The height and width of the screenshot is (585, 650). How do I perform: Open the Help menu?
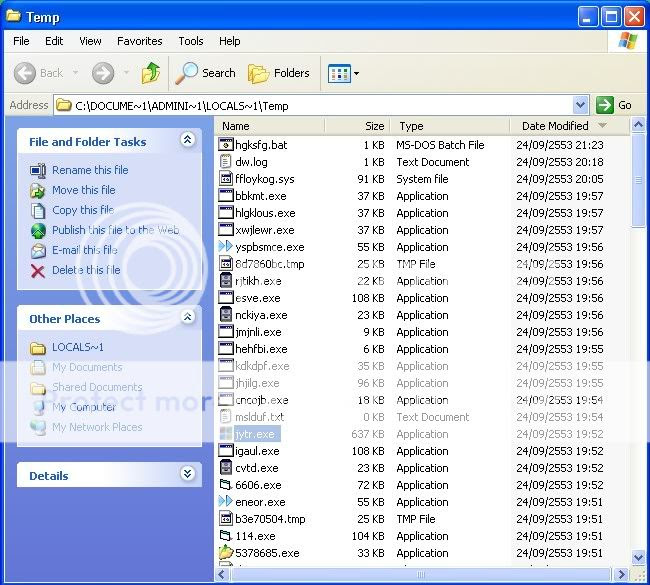(230, 41)
